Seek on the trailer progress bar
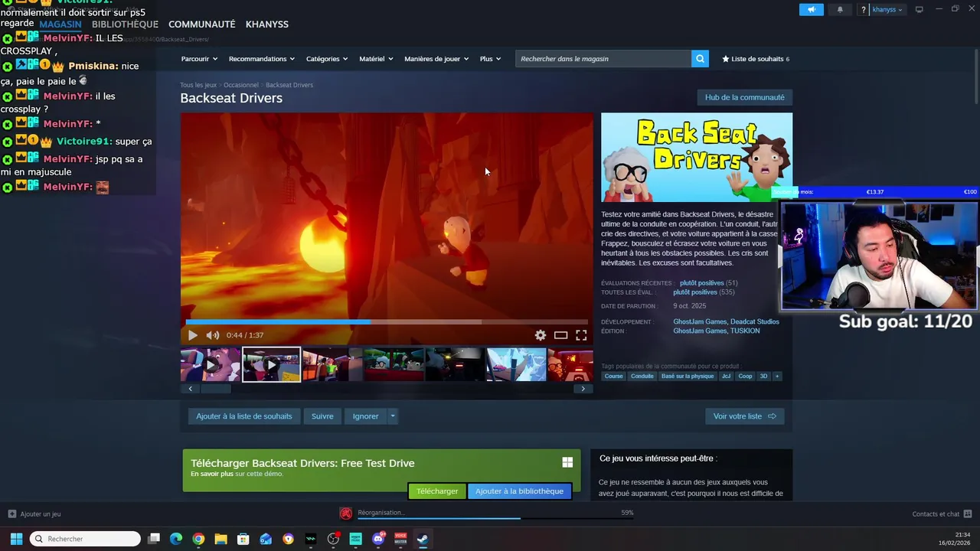This screenshot has width=980, height=551. pyautogui.click(x=387, y=321)
